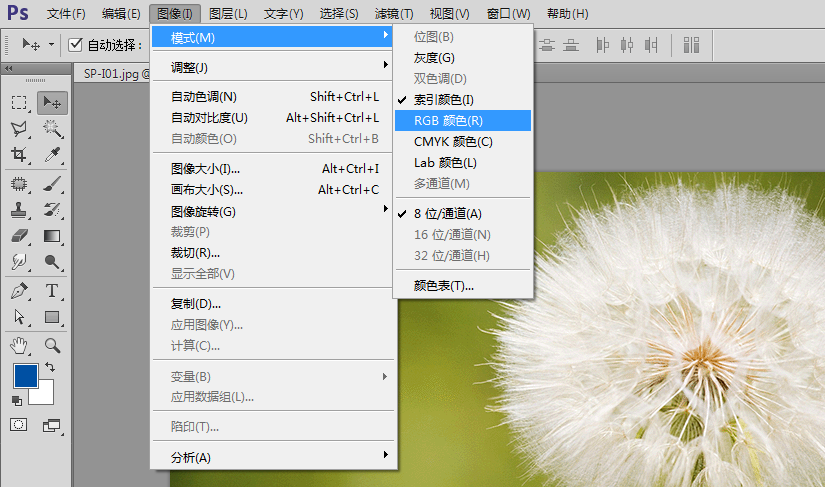
Task: Select the Move tool in the toolbox
Action: pyautogui.click(x=52, y=103)
